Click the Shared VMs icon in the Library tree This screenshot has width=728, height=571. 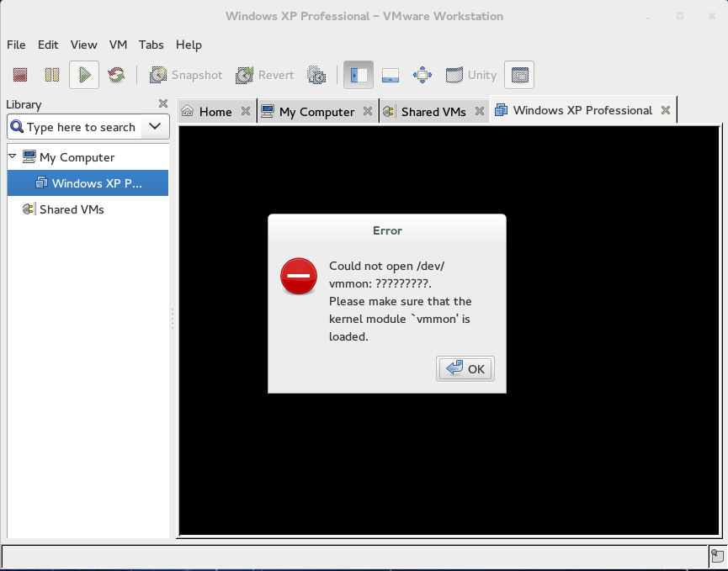coord(29,209)
